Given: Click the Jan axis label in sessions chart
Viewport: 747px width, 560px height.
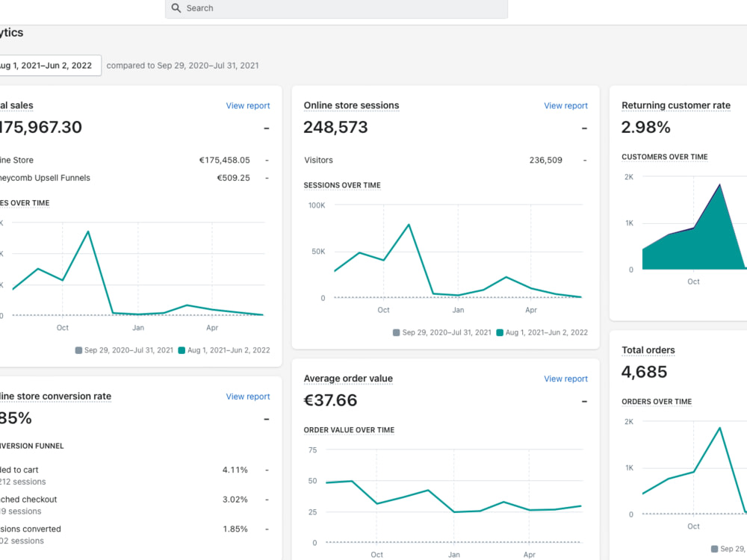Looking at the screenshot, I should click(458, 310).
